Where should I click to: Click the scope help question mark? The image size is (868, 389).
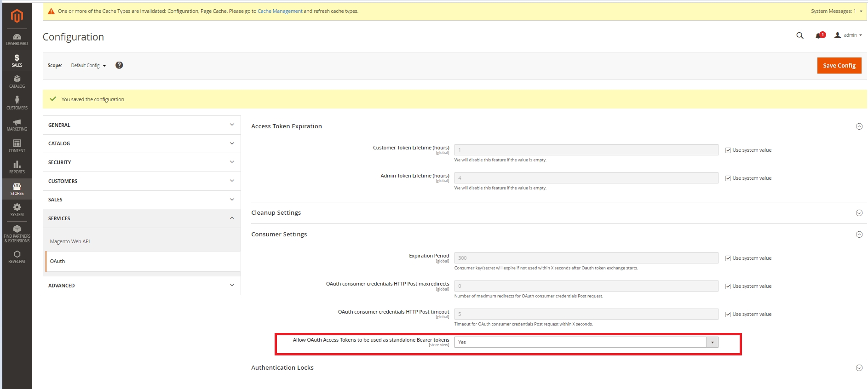(x=119, y=65)
